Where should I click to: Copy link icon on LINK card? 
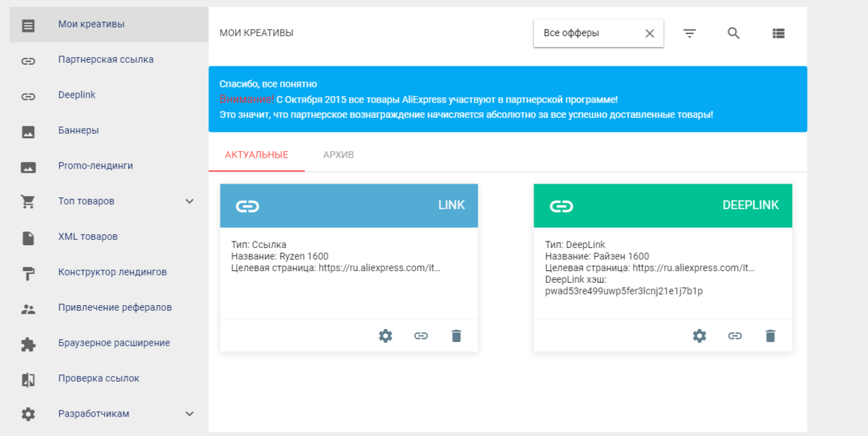point(421,335)
